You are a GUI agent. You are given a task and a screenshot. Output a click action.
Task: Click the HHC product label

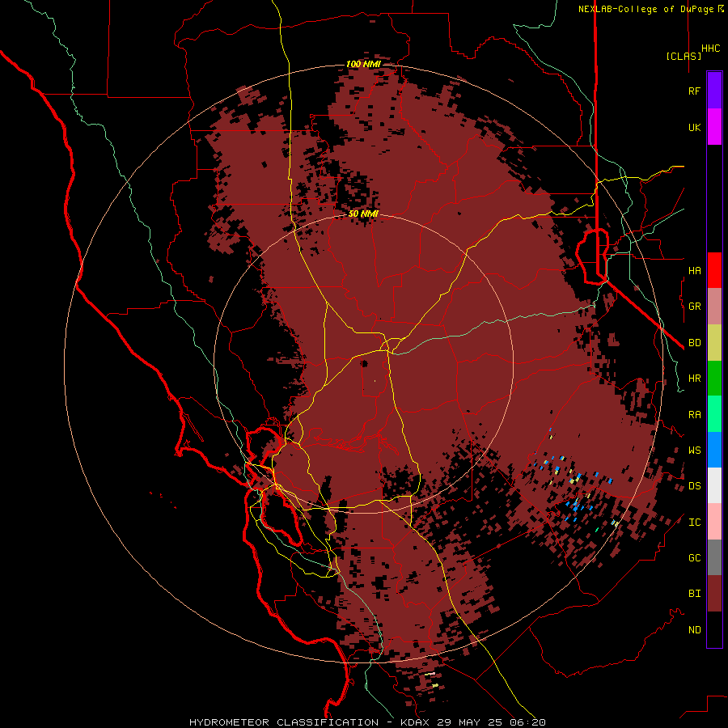click(x=710, y=49)
